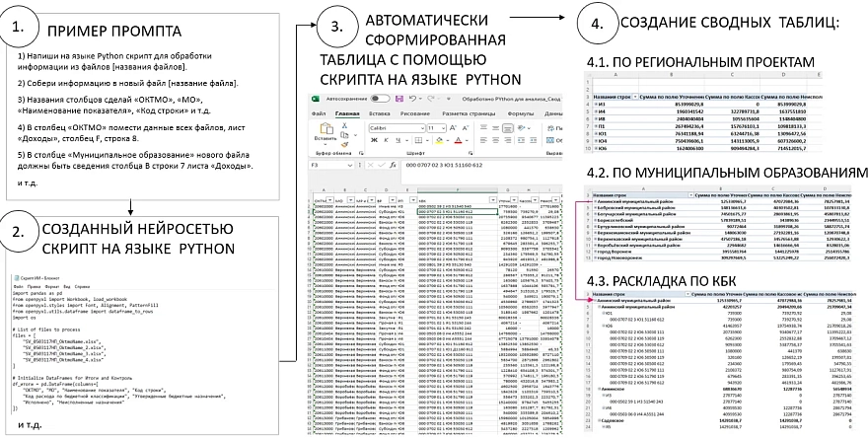Select the Format Painter brush icon

[x=345, y=144]
